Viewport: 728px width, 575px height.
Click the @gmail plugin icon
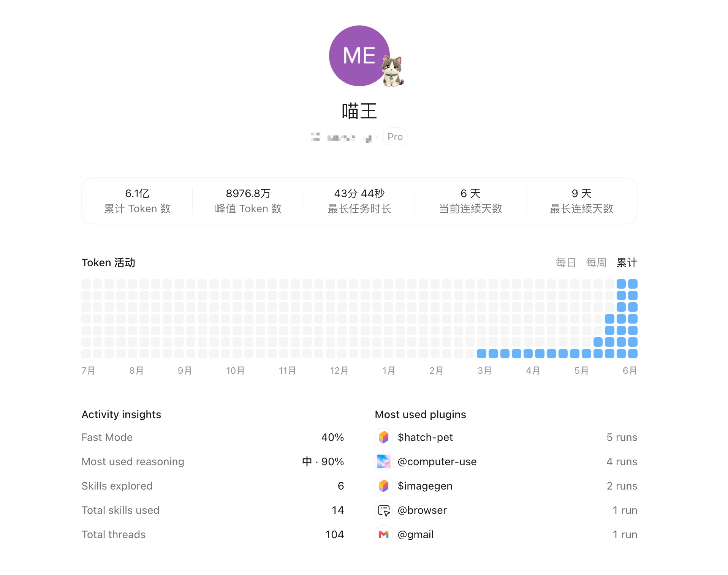(x=384, y=534)
